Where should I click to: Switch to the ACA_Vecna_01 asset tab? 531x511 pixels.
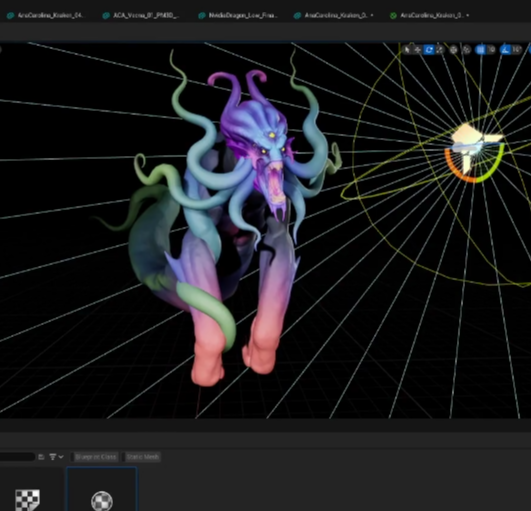tap(142, 15)
